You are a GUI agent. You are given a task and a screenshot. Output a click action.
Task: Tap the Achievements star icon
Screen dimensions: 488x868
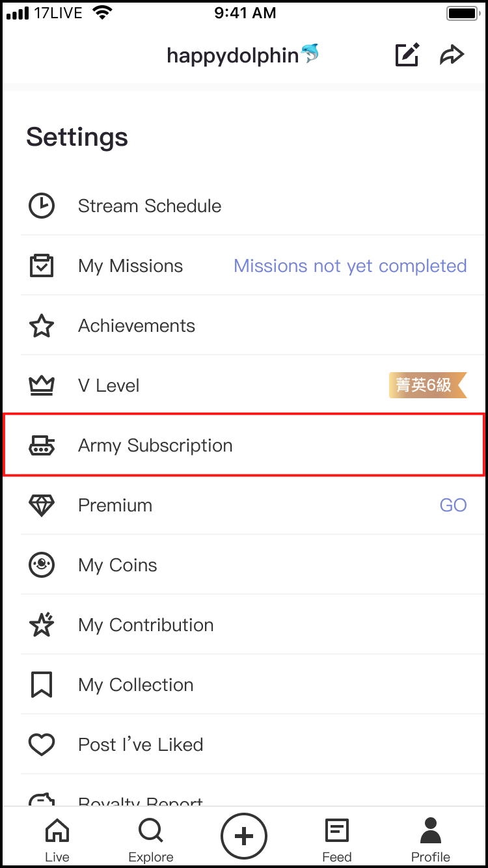42,326
